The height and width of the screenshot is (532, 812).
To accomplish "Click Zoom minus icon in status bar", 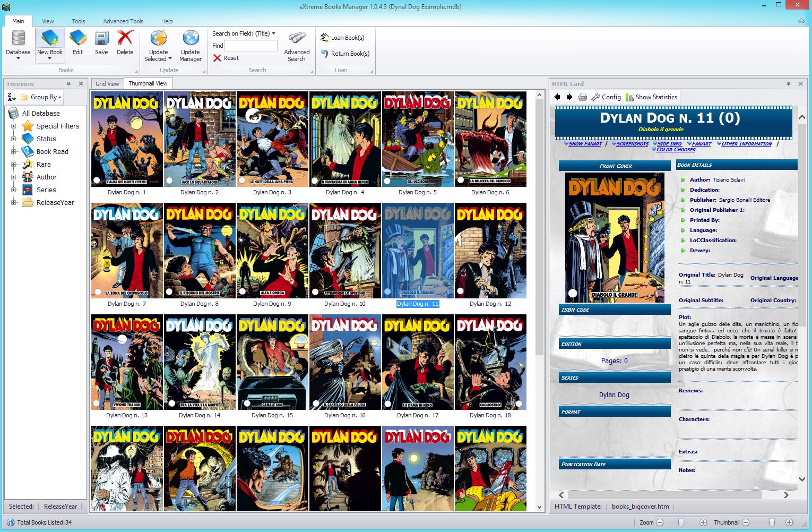I will [660, 522].
